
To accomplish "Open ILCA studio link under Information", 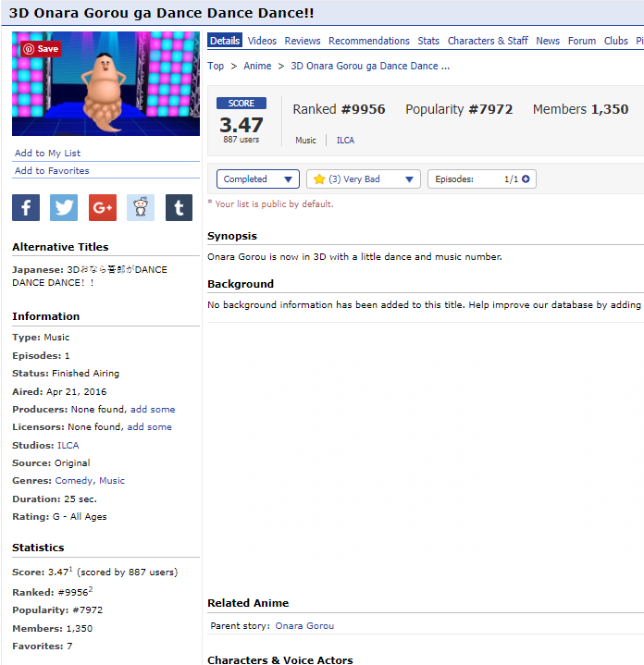I will 68,445.
